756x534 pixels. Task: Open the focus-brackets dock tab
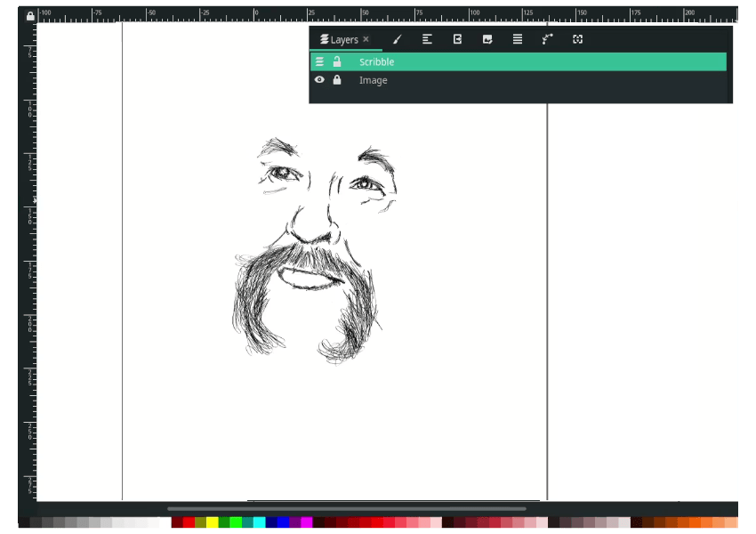coord(577,39)
